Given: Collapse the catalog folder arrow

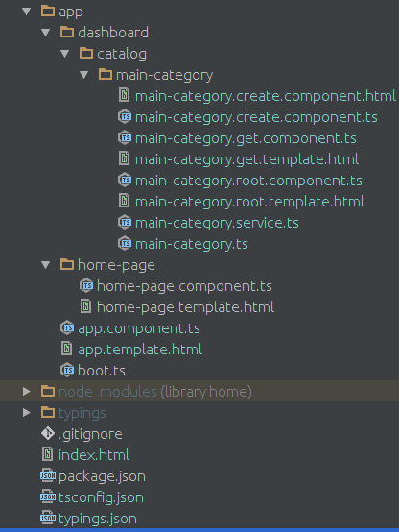Looking at the screenshot, I should (64, 54).
